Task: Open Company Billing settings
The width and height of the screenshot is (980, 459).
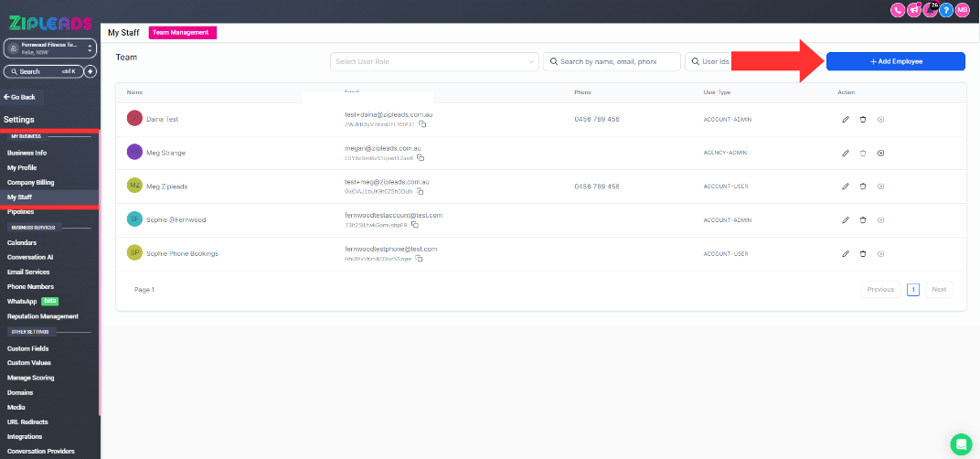Action: 31,183
